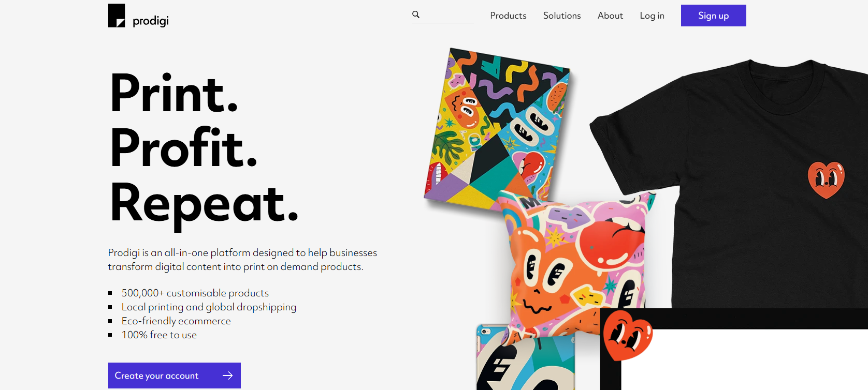The width and height of the screenshot is (868, 390).
Task: Focus the header search input field
Action: 443,15
